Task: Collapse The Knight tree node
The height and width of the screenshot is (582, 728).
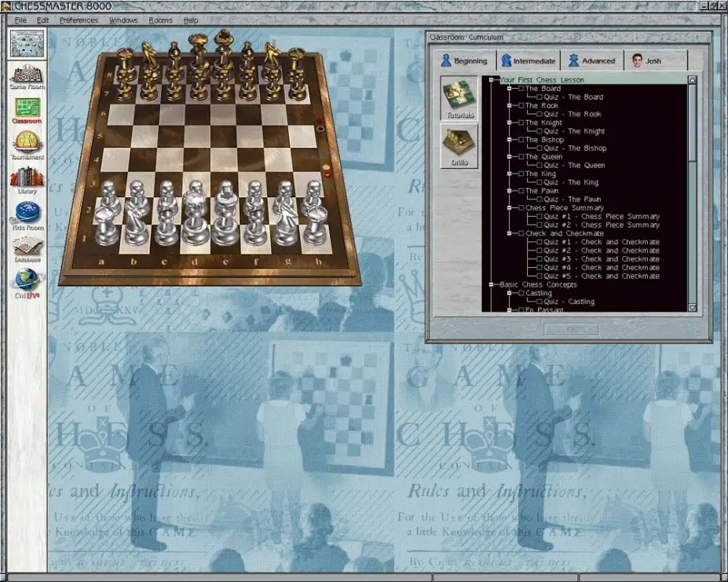Action: pyautogui.click(x=510, y=123)
